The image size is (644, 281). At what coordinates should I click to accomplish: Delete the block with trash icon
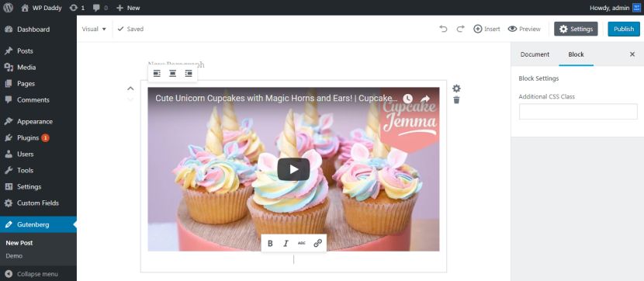pos(456,100)
